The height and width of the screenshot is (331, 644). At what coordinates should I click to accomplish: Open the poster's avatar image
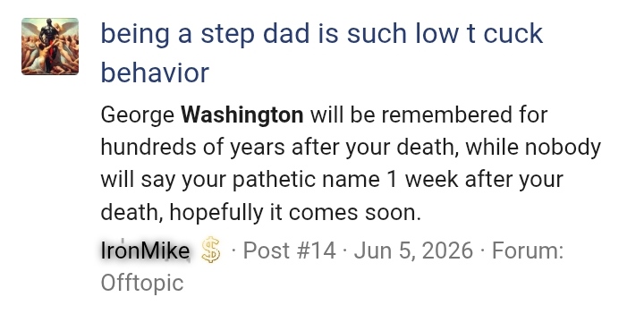(x=50, y=47)
